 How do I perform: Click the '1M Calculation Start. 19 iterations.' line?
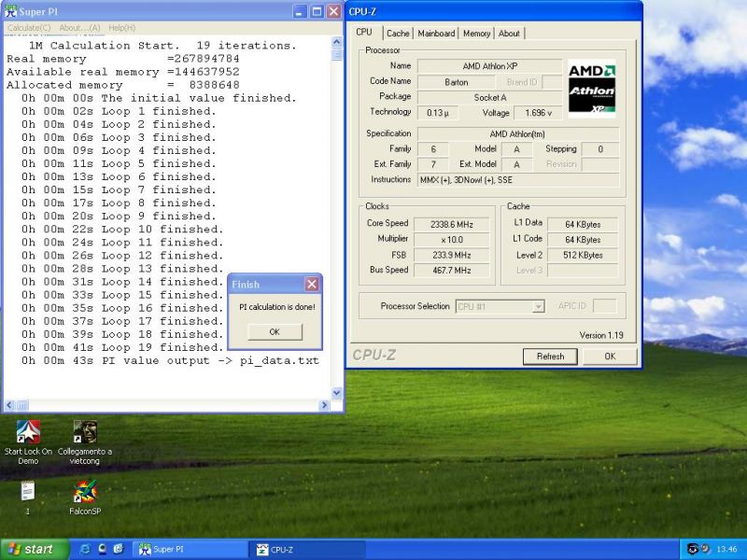[x=162, y=46]
